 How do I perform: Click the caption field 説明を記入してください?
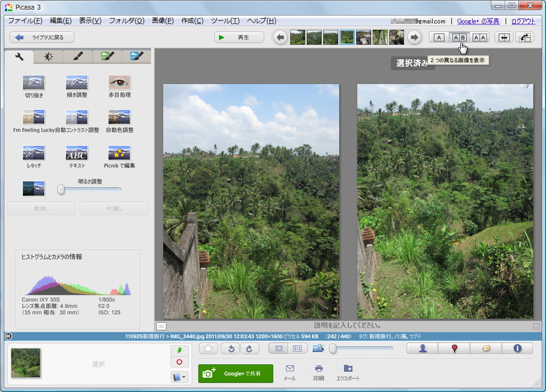[347, 326]
